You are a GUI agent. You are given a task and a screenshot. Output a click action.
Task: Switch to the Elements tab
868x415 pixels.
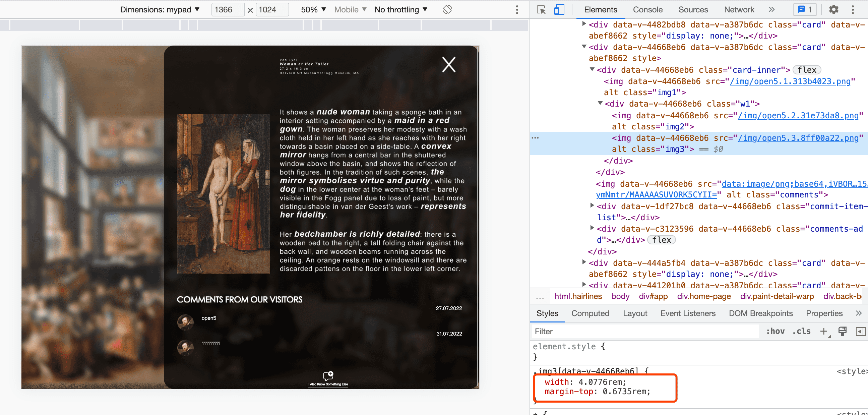601,9
